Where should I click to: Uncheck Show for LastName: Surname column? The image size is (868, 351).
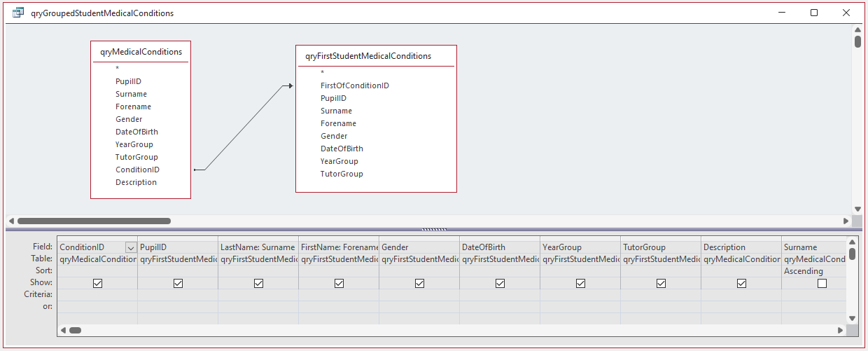(258, 284)
